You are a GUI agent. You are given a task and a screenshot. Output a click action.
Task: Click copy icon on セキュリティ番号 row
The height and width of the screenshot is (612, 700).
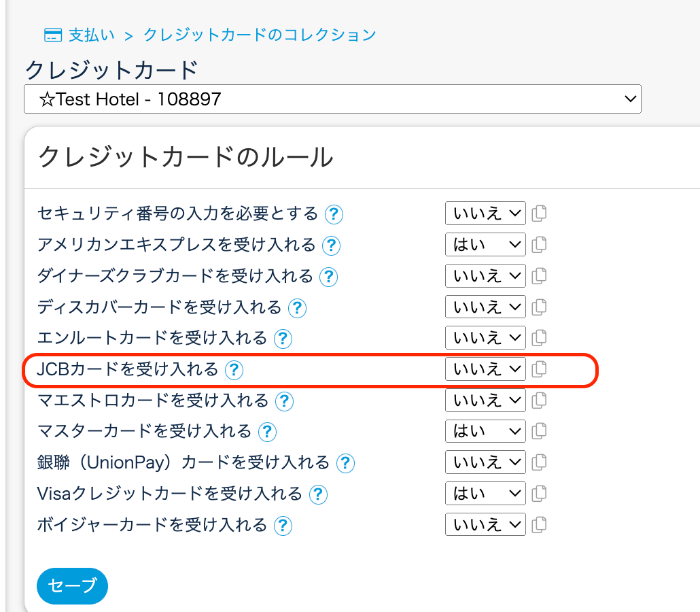[x=539, y=214]
